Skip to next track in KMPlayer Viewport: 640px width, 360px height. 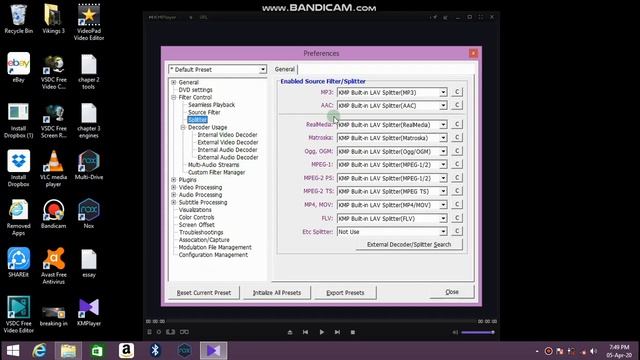(337, 332)
